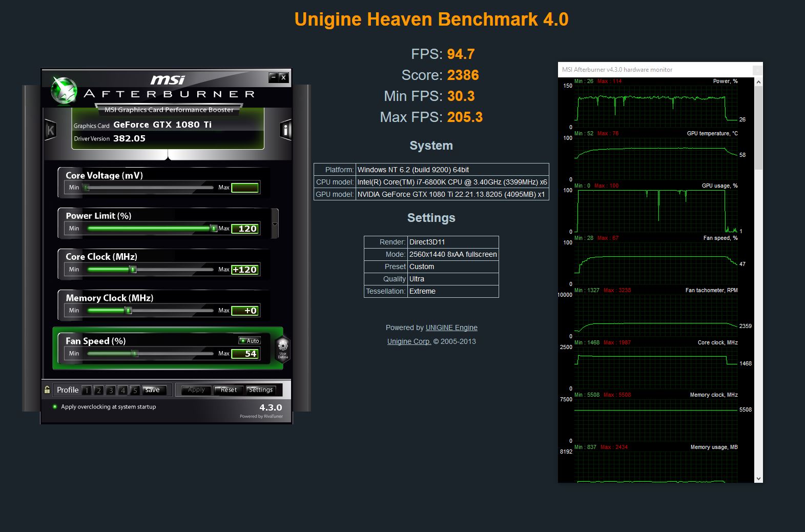Click the Afterburner version number 4.3.0
Screen dimensions: 805x532
[271, 407]
